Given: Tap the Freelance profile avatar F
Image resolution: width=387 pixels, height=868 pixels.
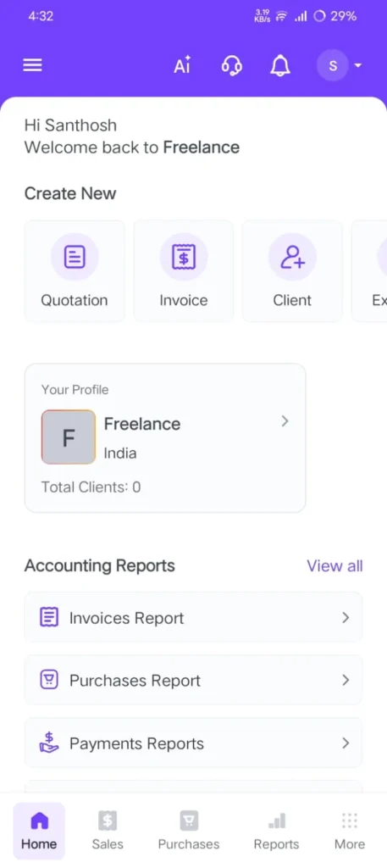Looking at the screenshot, I should click(69, 437).
